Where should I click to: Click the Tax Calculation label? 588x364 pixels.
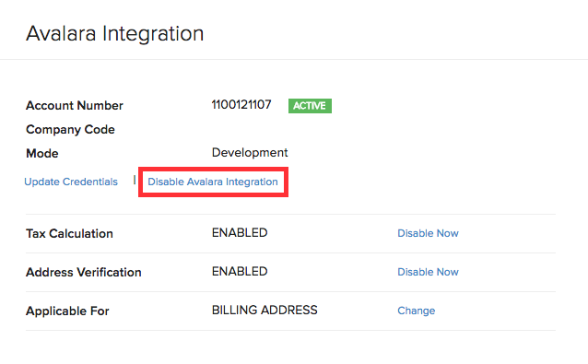[69, 233]
